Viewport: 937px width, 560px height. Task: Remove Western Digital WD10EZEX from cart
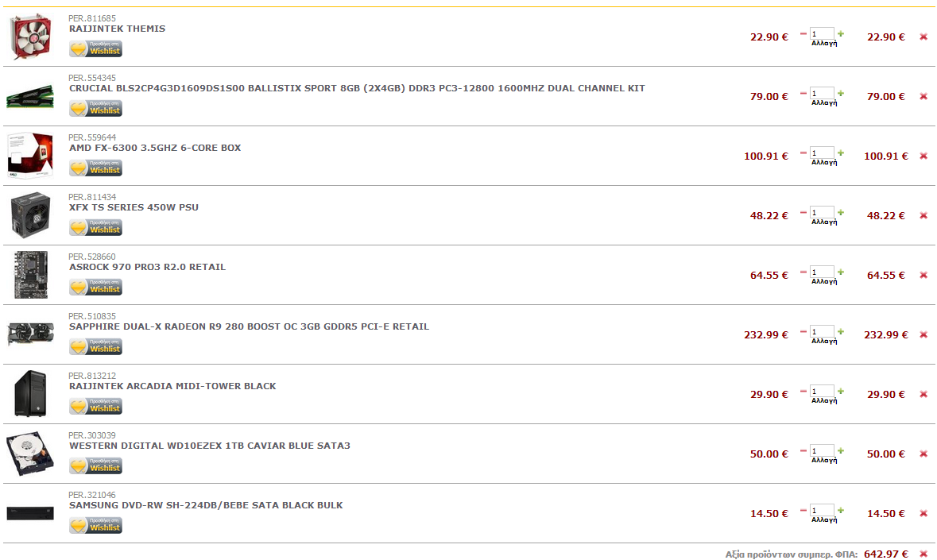923,454
